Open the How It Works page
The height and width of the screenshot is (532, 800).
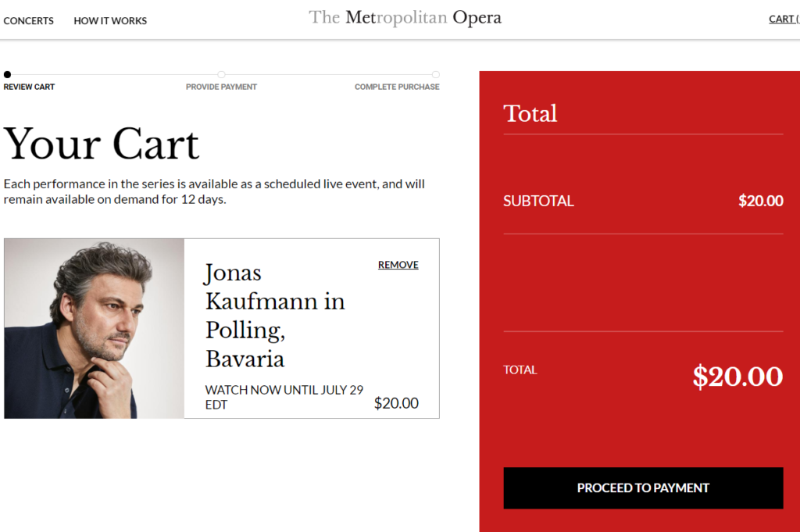pos(110,21)
